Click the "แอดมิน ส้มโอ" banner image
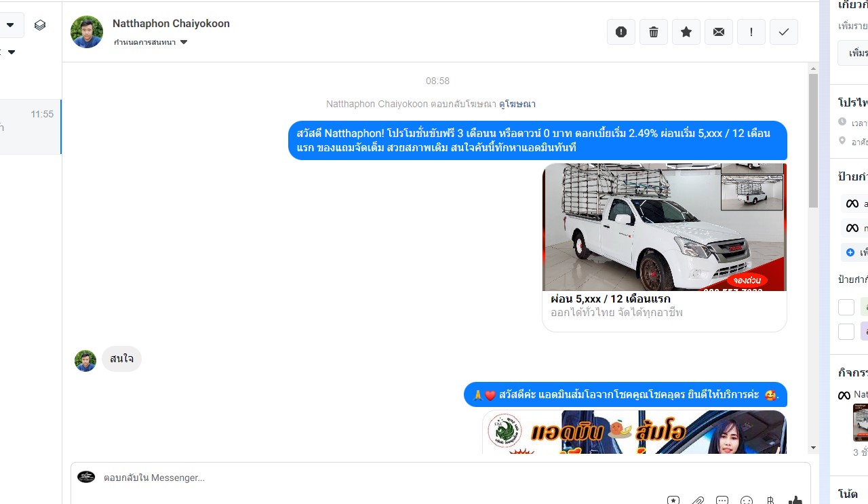Screen dimensions: 868x504 [634, 432]
